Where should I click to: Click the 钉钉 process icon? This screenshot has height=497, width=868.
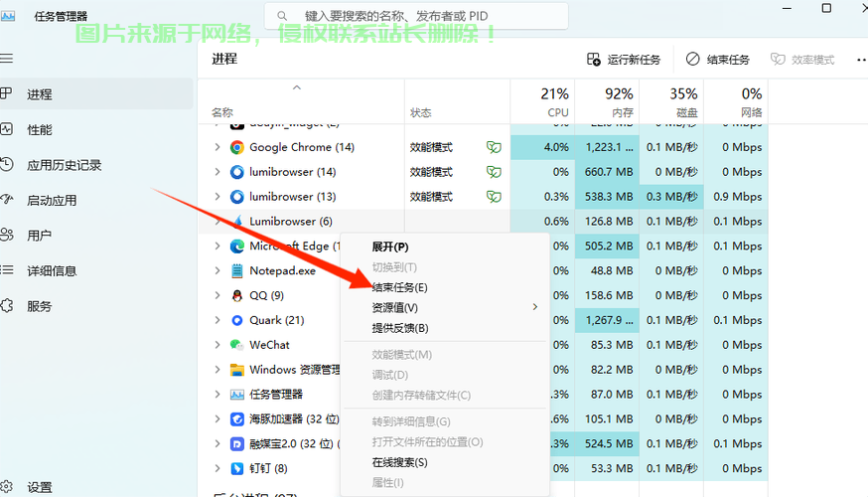(x=237, y=468)
